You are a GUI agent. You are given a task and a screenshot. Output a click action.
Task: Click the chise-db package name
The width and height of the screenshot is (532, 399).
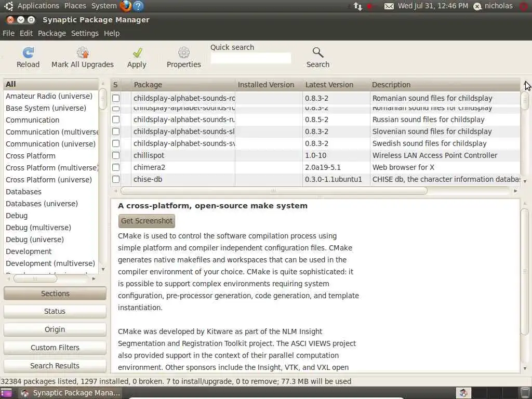click(x=148, y=179)
